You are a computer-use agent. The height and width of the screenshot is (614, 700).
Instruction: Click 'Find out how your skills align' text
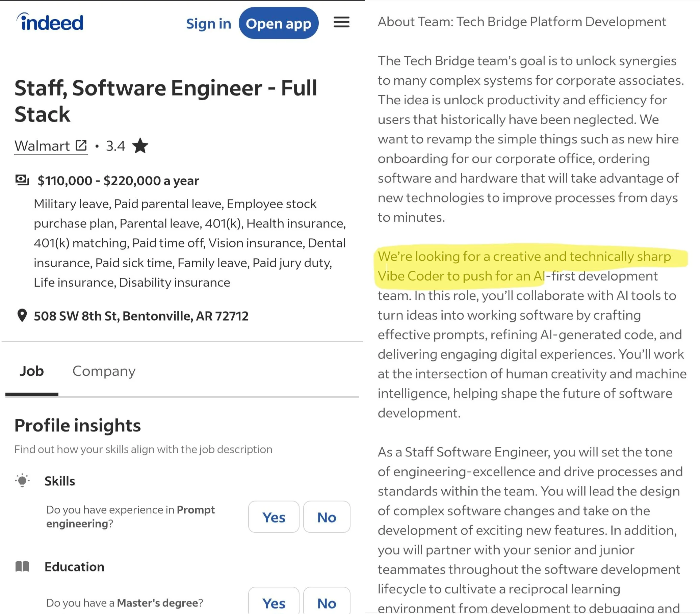click(143, 449)
